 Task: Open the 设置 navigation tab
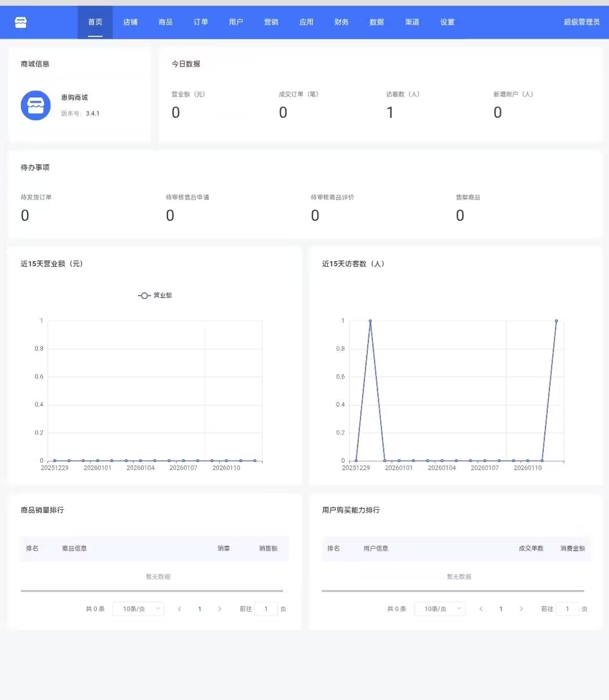(447, 22)
